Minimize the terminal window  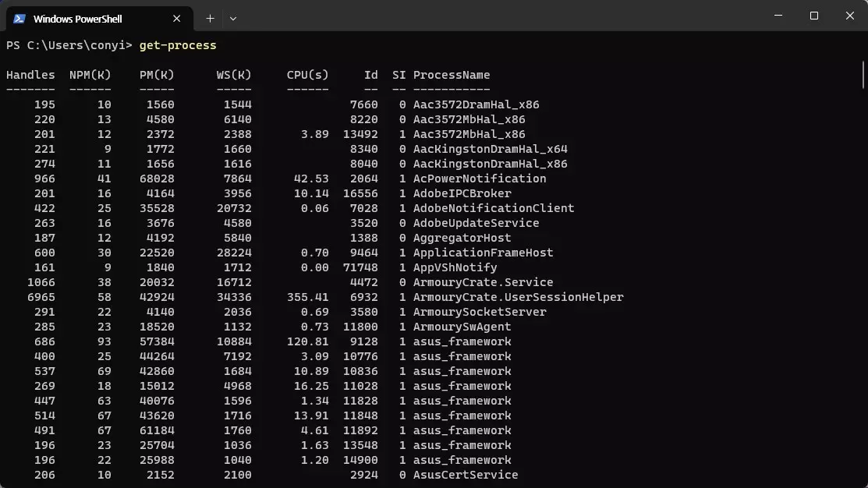coord(778,16)
